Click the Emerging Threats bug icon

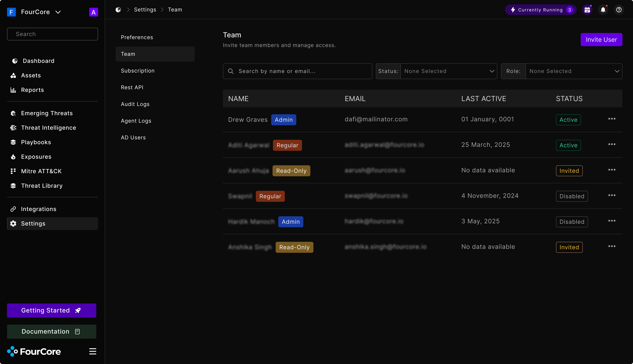coord(13,113)
